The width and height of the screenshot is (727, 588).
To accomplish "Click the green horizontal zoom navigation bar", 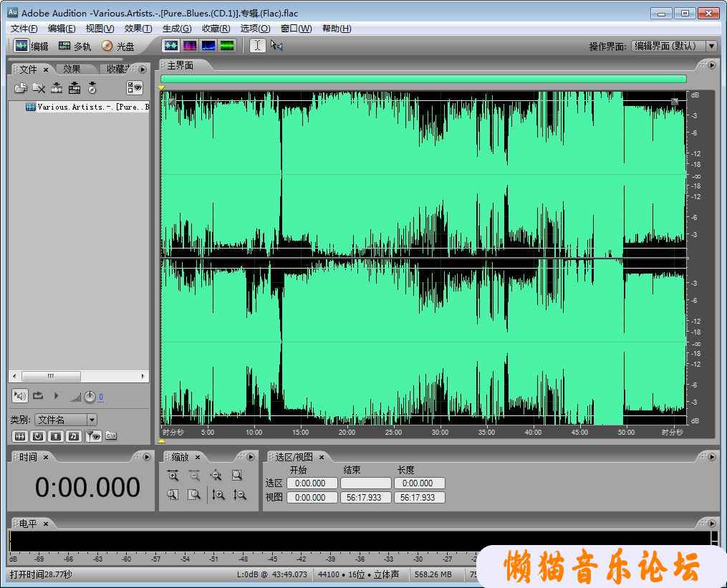I will [x=423, y=79].
